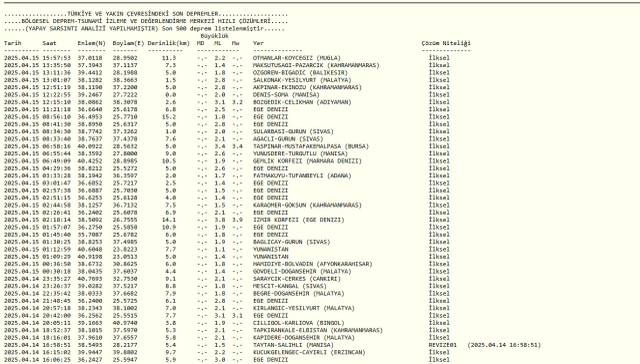The height and width of the screenshot is (364, 640).
Task: Click the 'Saat' column header
Action: 49,43
